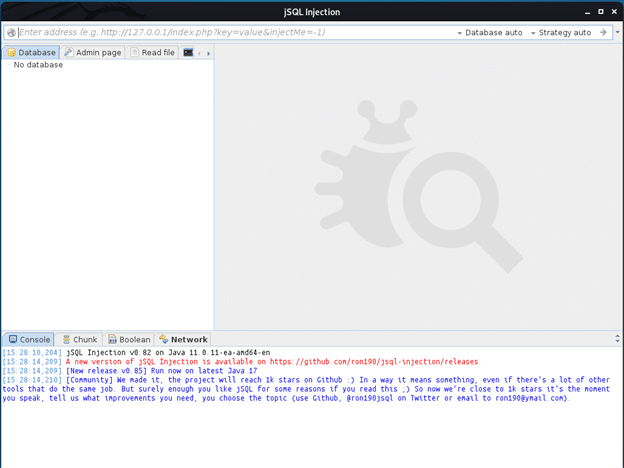
Task: Click the window menu icon in title bar
Action: pos(10,11)
